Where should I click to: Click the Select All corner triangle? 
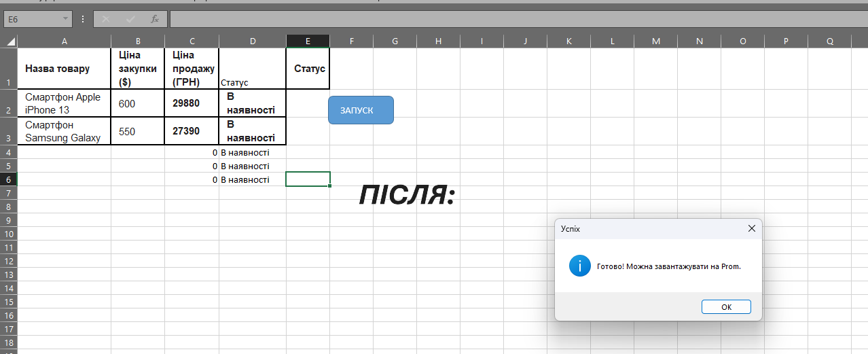pyautogui.click(x=9, y=41)
